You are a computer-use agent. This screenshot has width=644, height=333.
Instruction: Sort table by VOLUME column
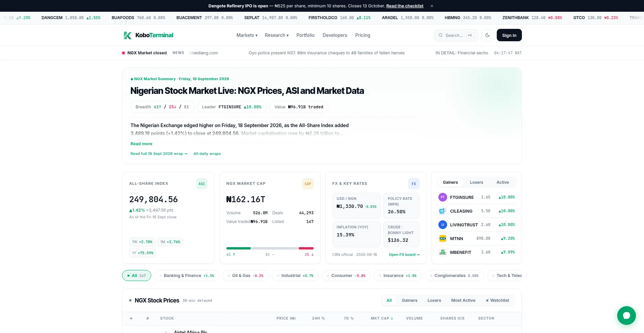pos(414,318)
